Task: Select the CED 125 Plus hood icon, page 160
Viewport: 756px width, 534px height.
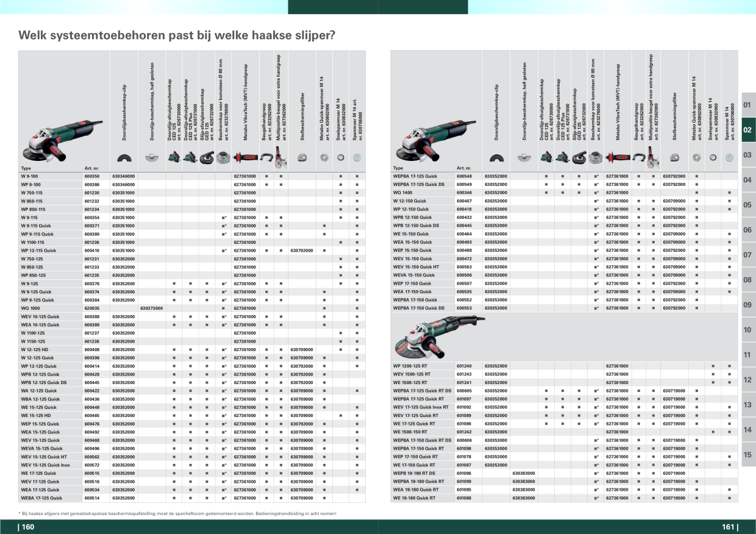Action: coord(190,157)
